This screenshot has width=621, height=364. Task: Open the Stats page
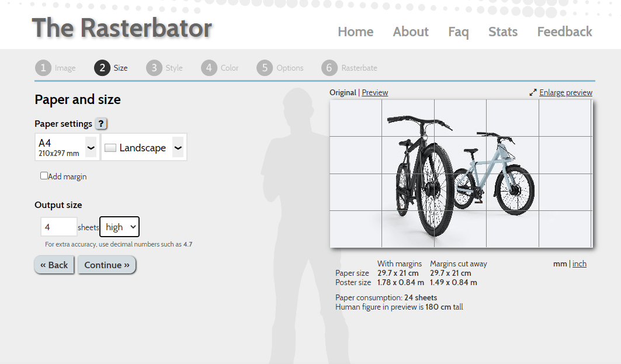pyautogui.click(x=502, y=32)
